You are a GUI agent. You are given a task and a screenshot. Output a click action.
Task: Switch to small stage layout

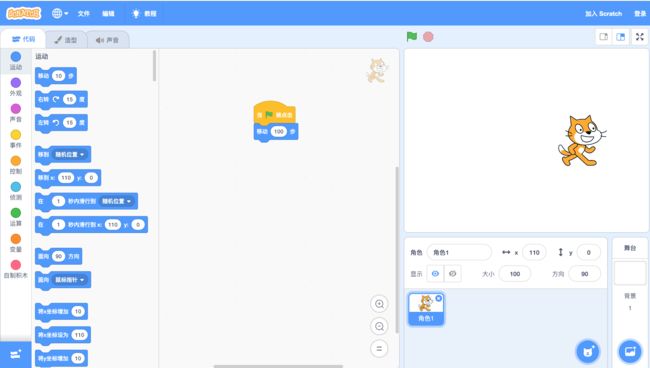coord(604,37)
